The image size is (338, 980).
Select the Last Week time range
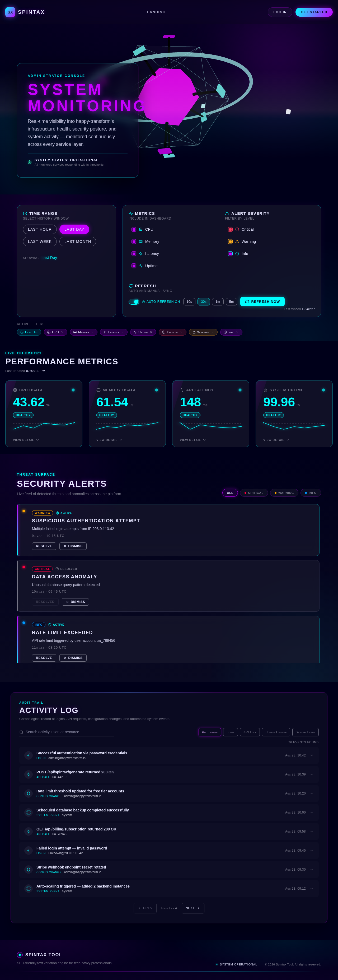(40, 241)
